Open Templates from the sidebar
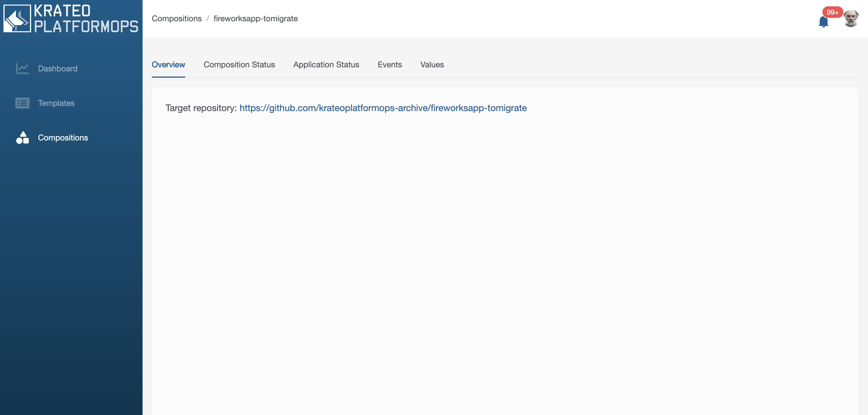The image size is (868, 415). tap(56, 103)
